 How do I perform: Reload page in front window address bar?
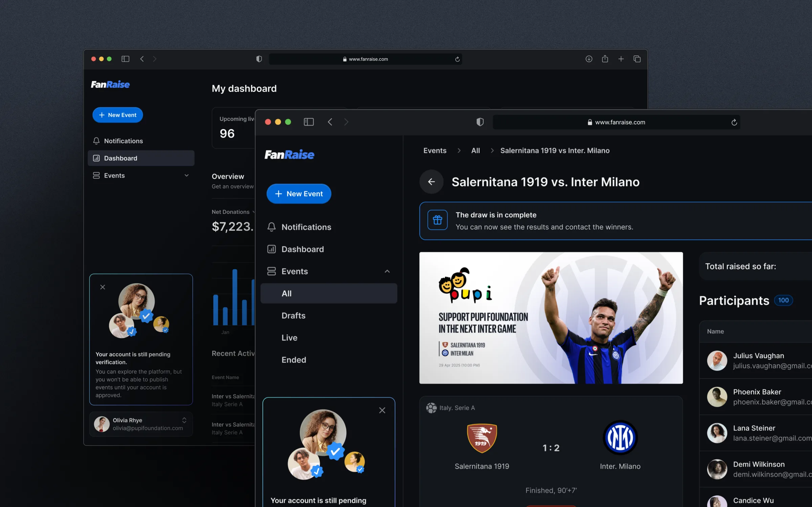(734, 122)
